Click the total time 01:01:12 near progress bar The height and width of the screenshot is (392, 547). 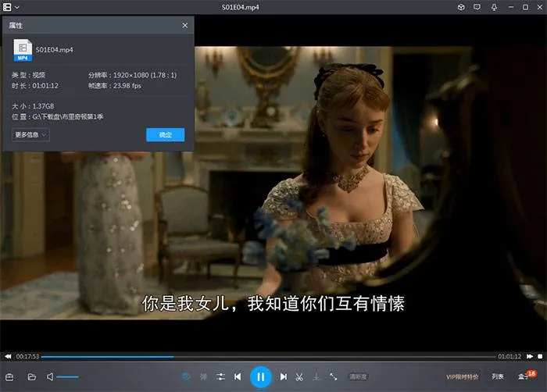pos(509,356)
